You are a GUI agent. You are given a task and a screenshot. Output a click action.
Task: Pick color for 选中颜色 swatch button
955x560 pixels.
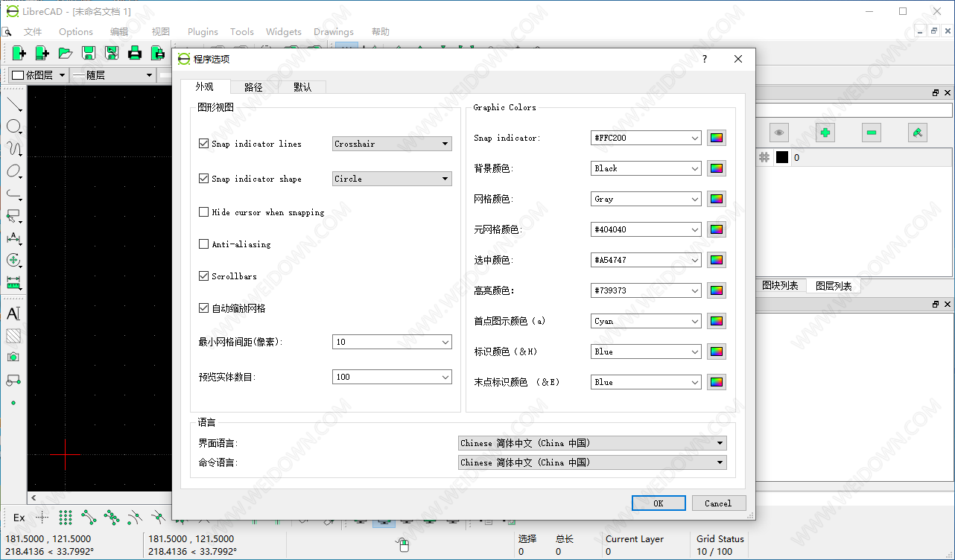pos(716,260)
